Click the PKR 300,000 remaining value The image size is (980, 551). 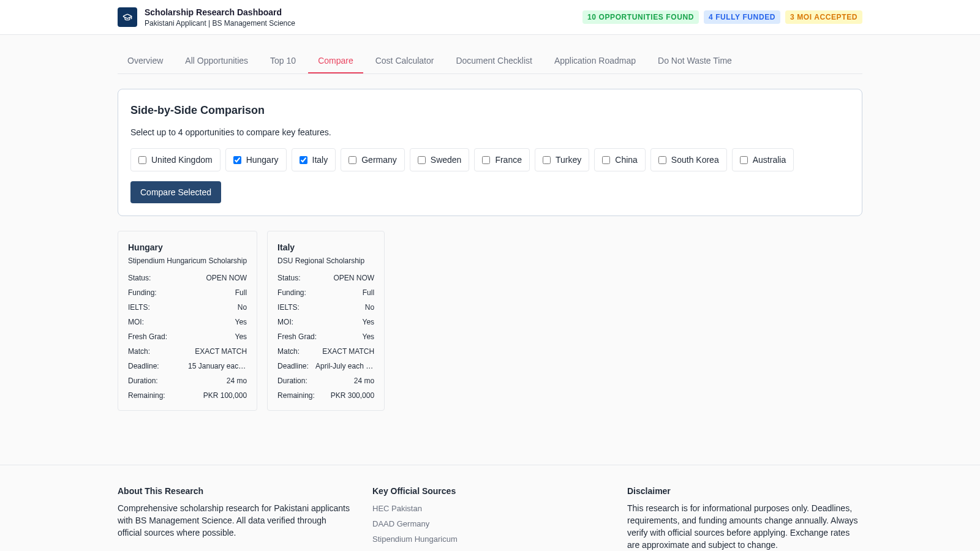tap(352, 395)
